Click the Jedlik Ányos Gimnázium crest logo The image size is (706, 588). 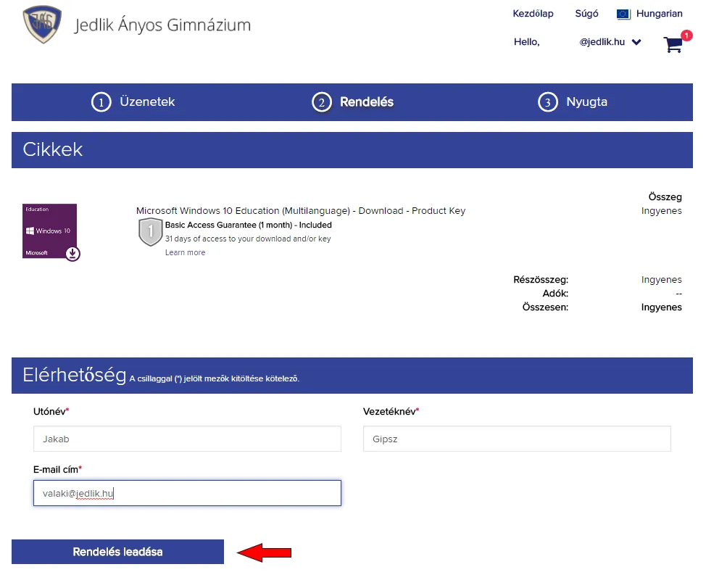point(42,25)
